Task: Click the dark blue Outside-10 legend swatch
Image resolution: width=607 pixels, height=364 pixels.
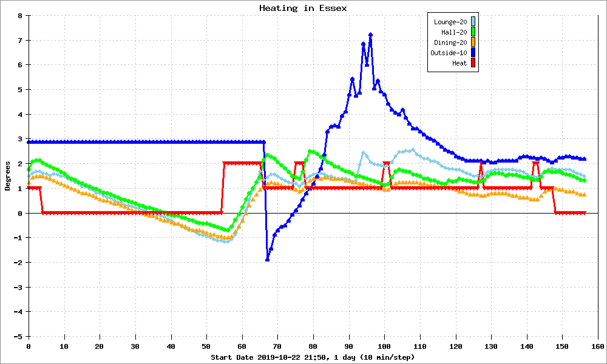Action: (473, 53)
